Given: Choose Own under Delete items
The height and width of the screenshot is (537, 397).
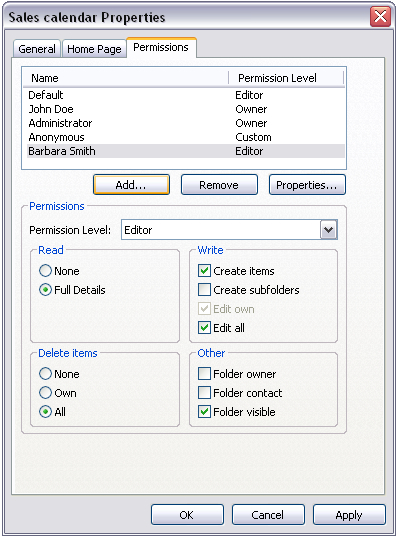Looking at the screenshot, I should point(45,392).
